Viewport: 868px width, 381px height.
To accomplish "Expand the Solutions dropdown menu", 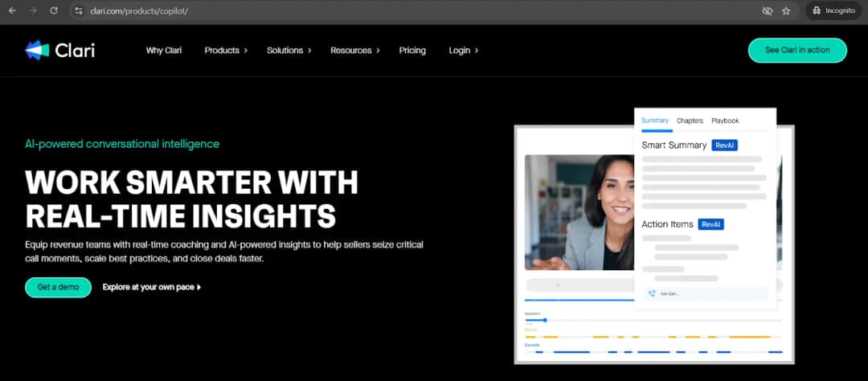I will (289, 51).
